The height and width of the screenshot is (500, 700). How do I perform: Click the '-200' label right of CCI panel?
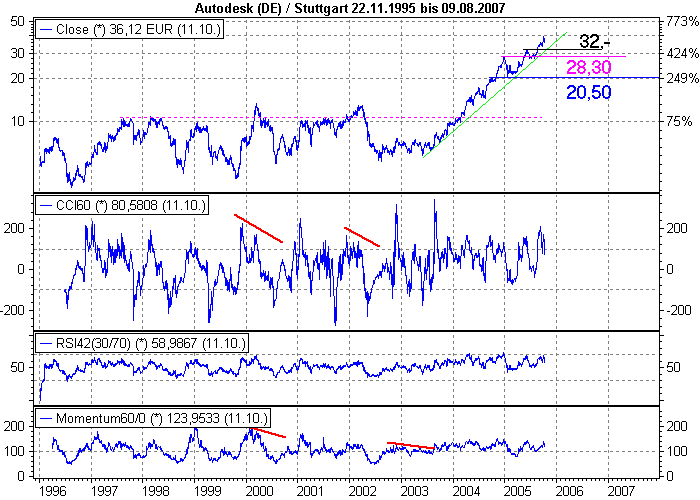pyautogui.click(x=677, y=310)
